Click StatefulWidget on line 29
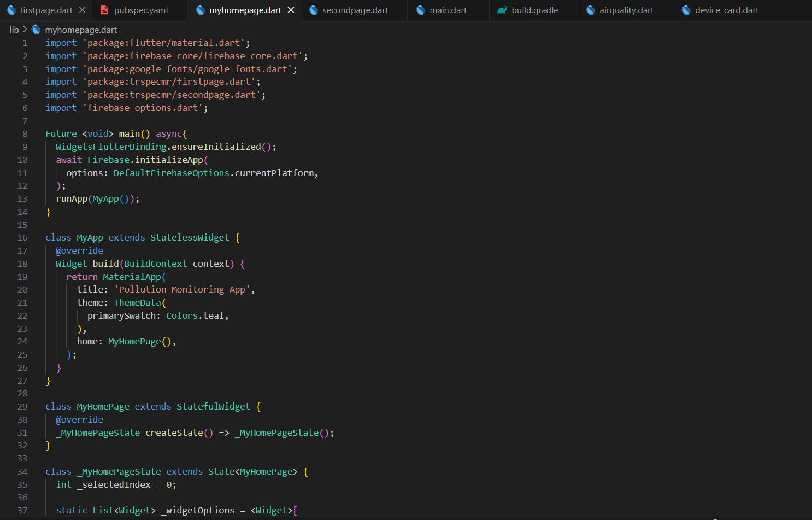 213,407
